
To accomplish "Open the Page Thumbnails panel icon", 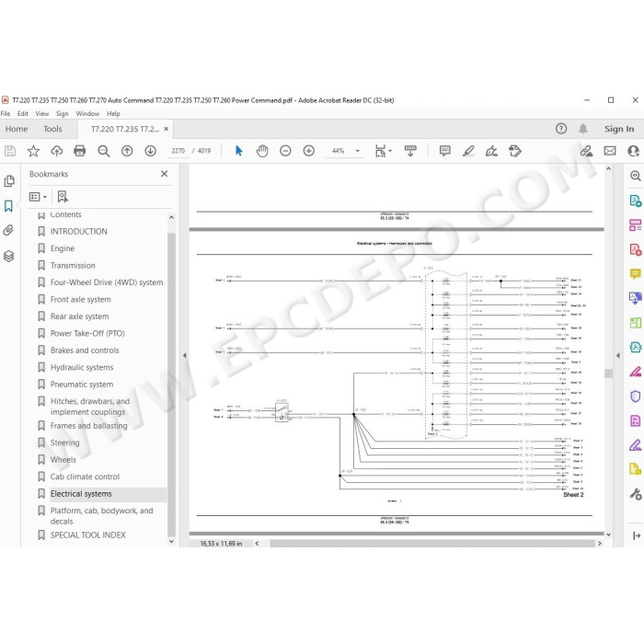I will pos(9,181).
